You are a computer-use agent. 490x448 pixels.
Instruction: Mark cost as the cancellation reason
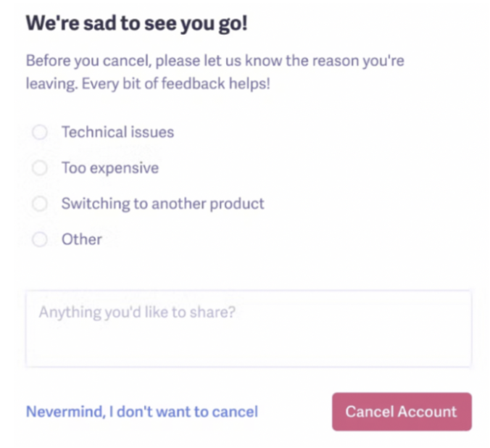click(x=40, y=168)
